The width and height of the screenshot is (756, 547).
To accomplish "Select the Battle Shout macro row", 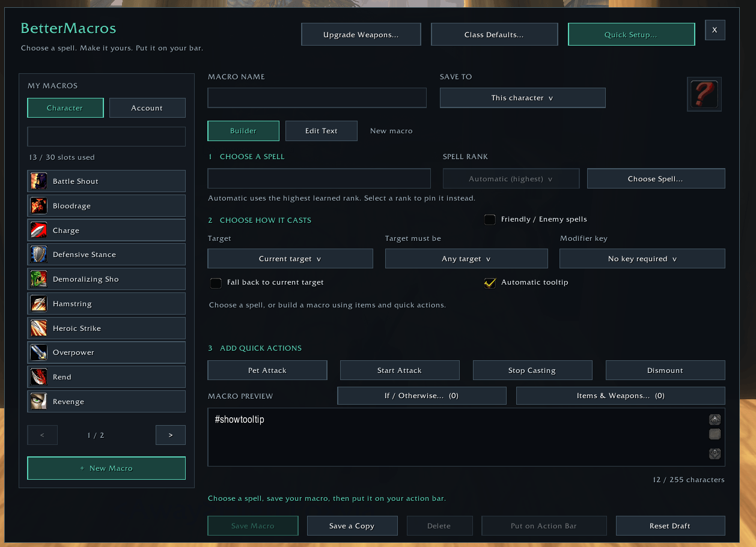I will (x=106, y=181).
